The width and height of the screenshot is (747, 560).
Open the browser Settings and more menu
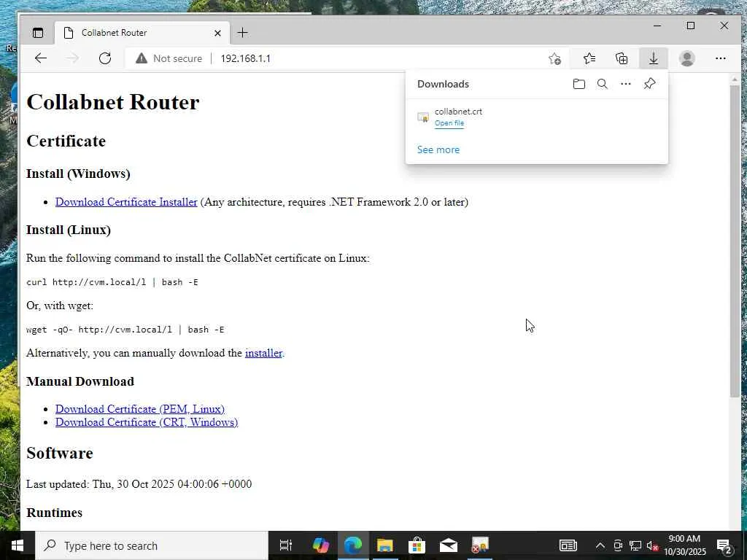(720, 58)
